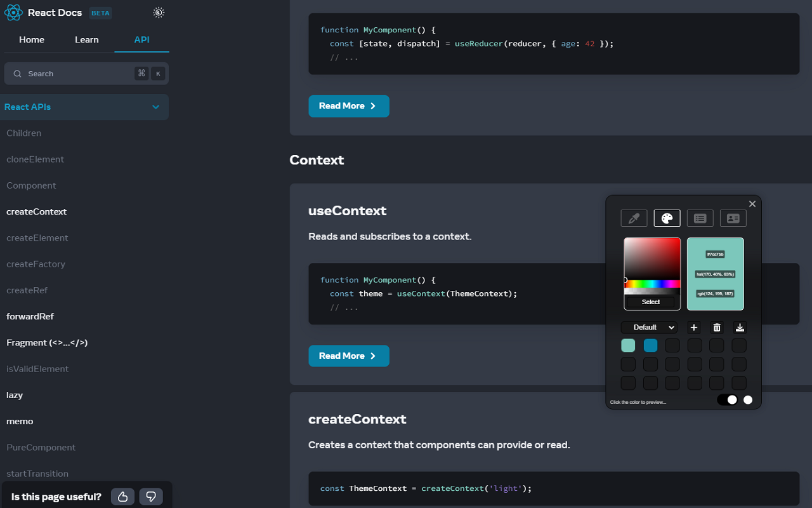Open the Default palette dropdown
Image resolution: width=812 pixels, height=508 pixels.
pyautogui.click(x=649, y=328)
